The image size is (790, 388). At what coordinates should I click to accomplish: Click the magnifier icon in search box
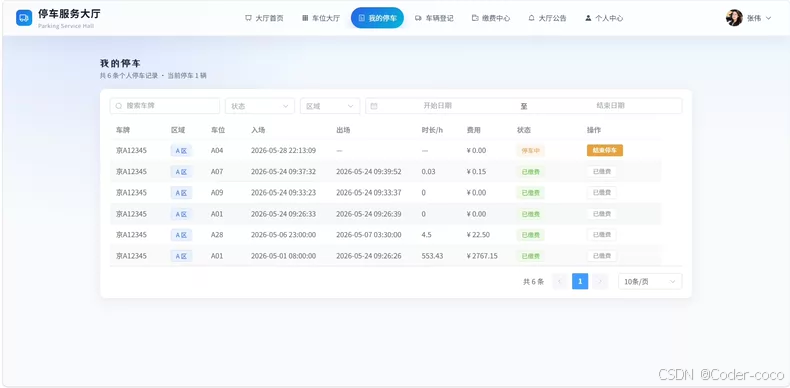point(119,106)
